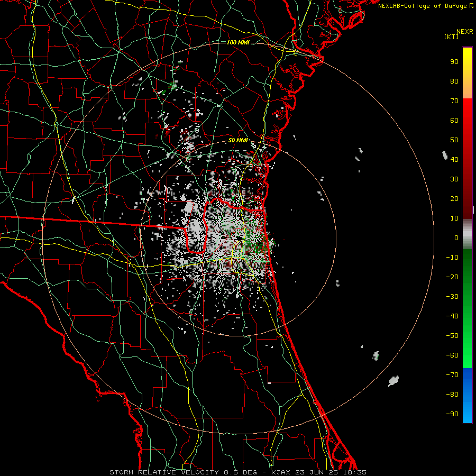Click the positive 20 scale value
This screenshot has height=476, width=476.
tap(454, 198)
